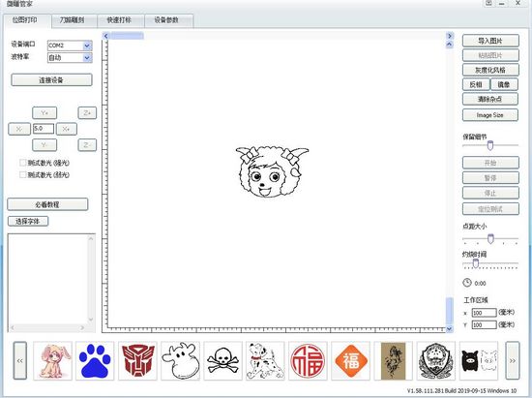Click the Image Size button
The width and height of the screenshot is (532, 398).
coord(490,115)
